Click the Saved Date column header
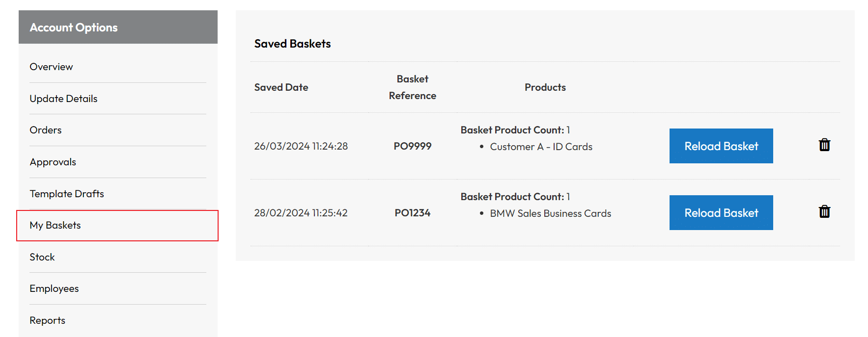 (281, 87)
